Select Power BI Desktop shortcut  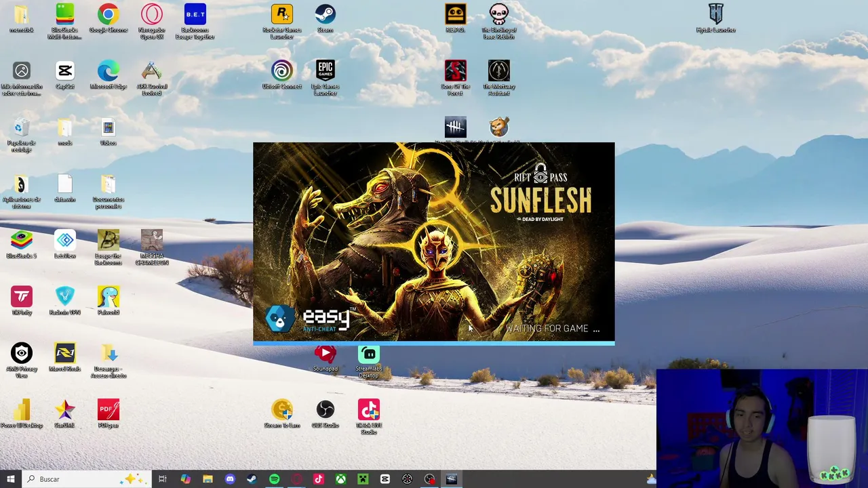(22, 413)
